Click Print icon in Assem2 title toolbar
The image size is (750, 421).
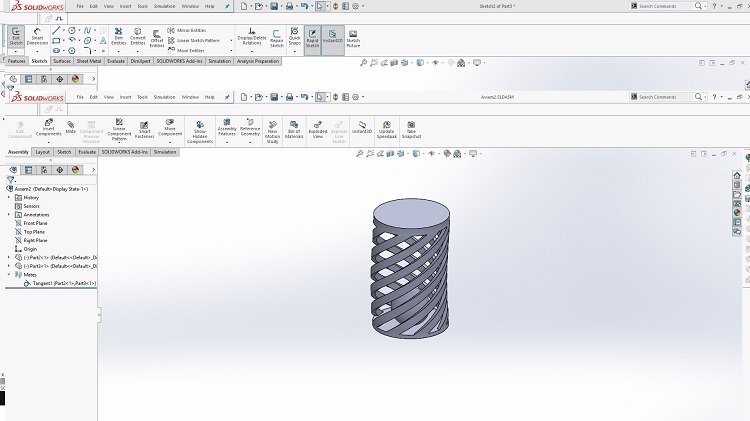click(289, 97)
